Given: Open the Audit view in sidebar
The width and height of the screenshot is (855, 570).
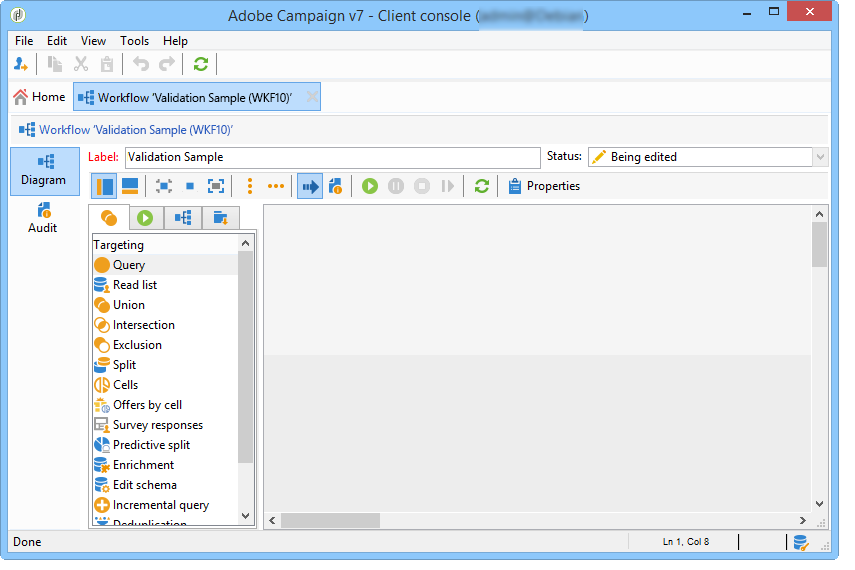Looking at the screenshot, I should pos(43,218).
